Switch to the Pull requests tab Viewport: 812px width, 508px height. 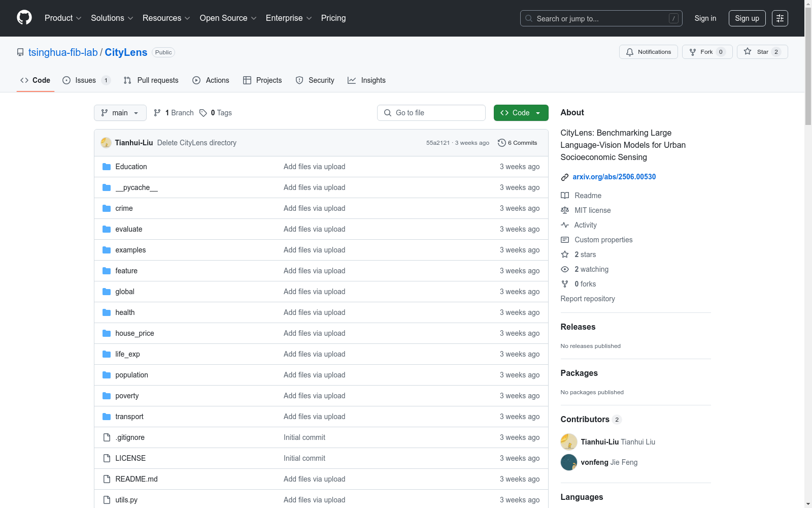151,80
